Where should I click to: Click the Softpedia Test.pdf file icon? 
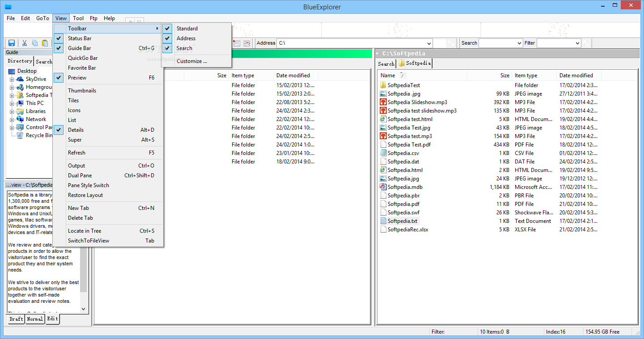pos(383,145)
